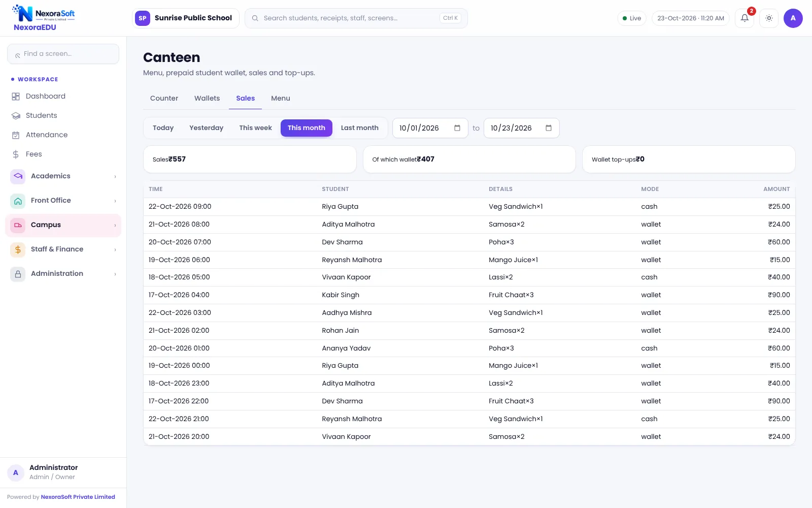Open NexoraSoft Private Limited link
This screenshot has height=508, width=812.
pyautogui.click(x=78, y=497)
